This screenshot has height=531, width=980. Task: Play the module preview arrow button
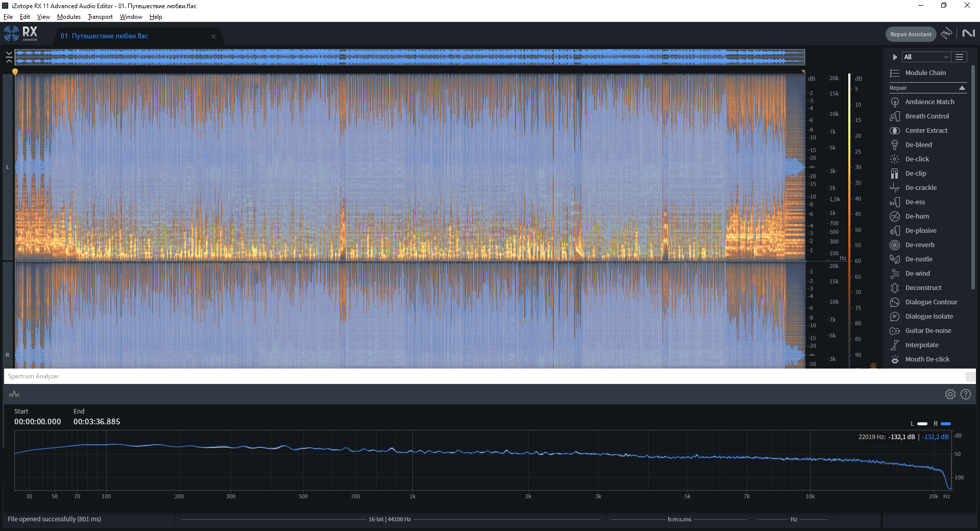point(895,57)
